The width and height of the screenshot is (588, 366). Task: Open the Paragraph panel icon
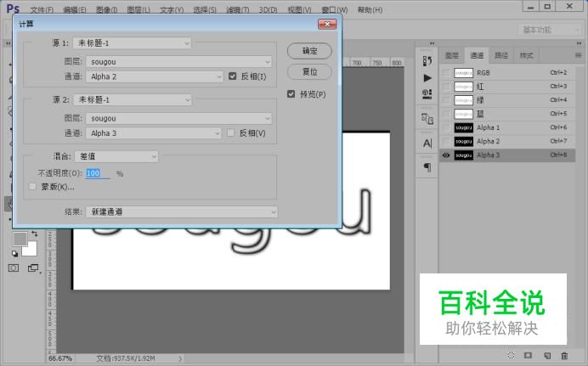pyautogui.click(x=427, y=167)
